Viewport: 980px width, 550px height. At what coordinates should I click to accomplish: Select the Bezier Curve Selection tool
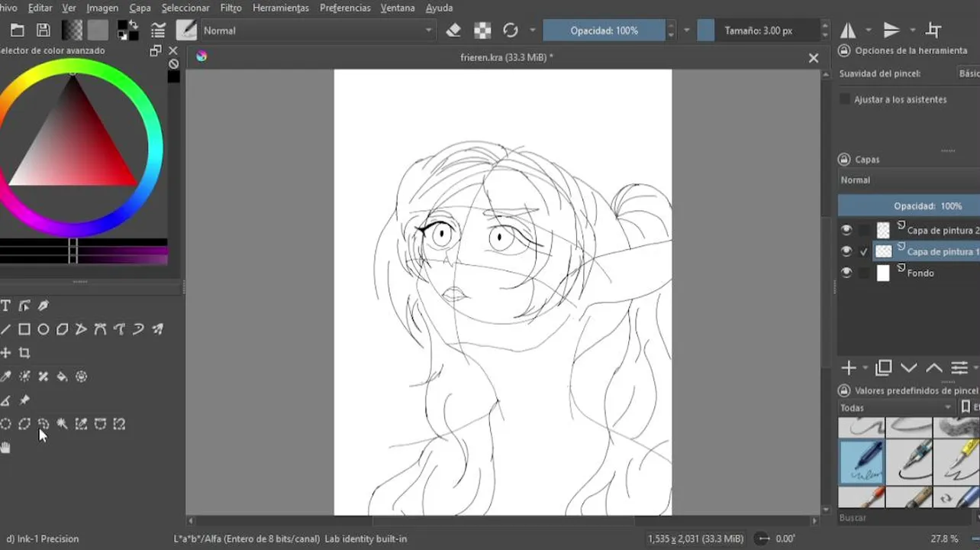tap(100, 424)
